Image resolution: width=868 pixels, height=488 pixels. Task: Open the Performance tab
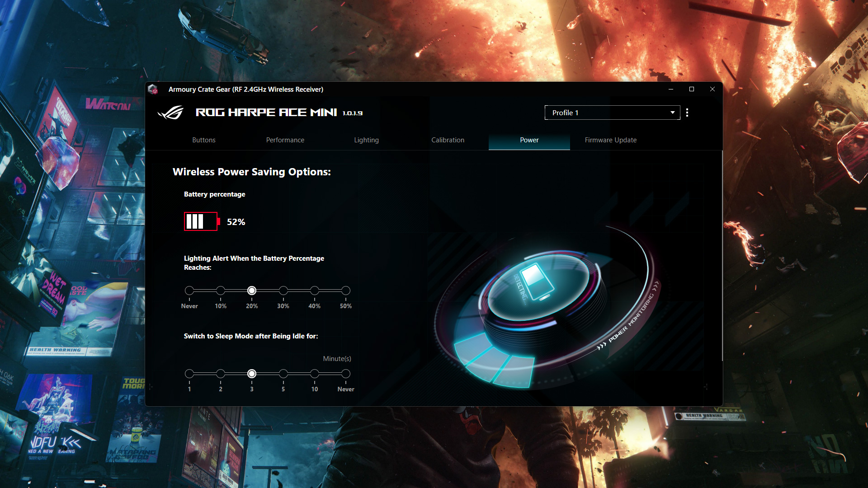point(285,140)
